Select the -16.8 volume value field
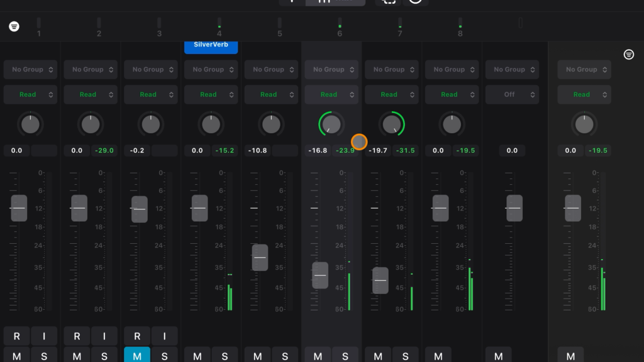Screen dimensions: 644x362 pos(318,151)
